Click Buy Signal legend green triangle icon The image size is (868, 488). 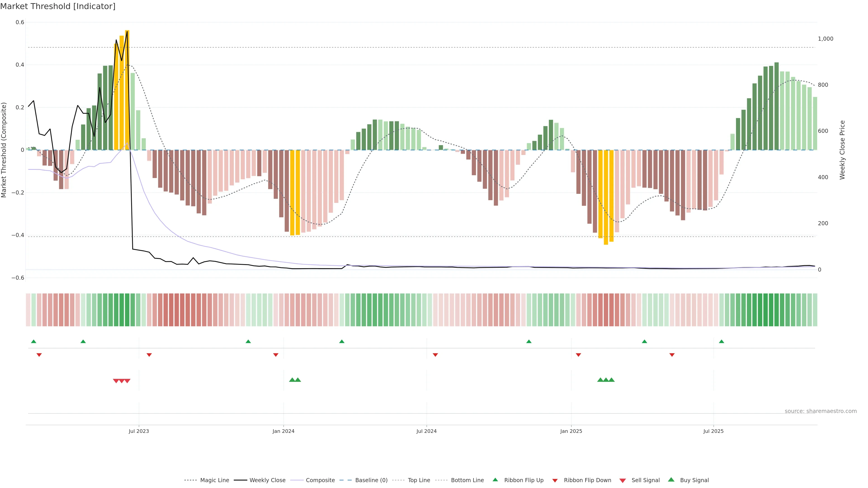(671, 480)
